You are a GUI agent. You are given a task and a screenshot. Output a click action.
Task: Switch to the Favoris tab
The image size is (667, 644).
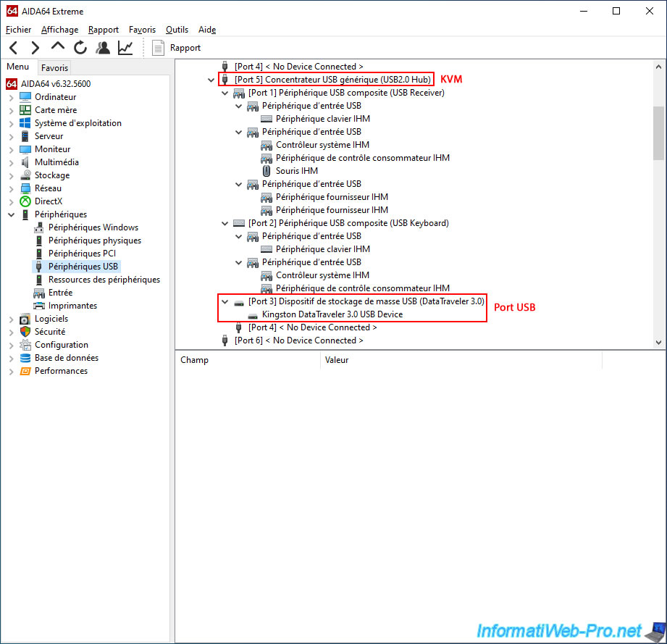coord(54,67)
